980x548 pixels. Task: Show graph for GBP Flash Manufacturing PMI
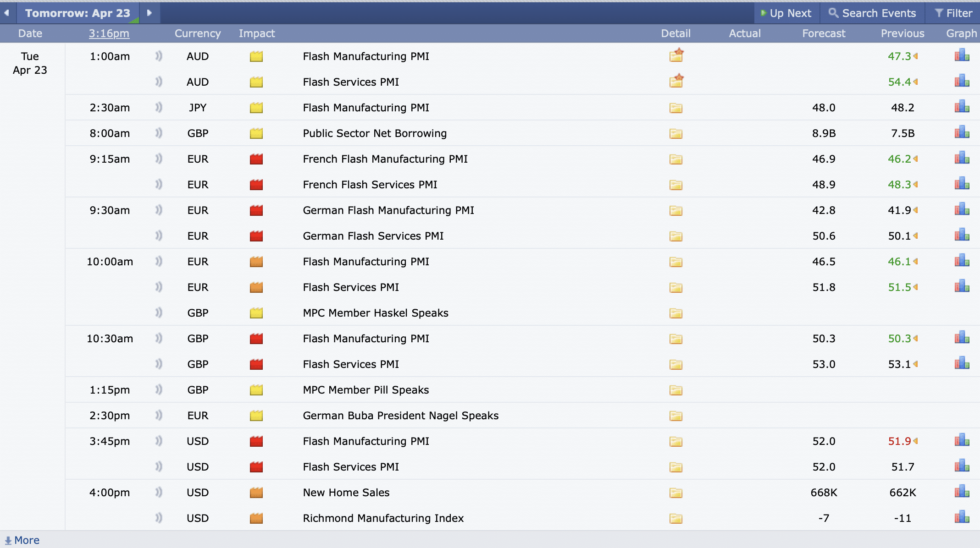(x=962, y=338)
